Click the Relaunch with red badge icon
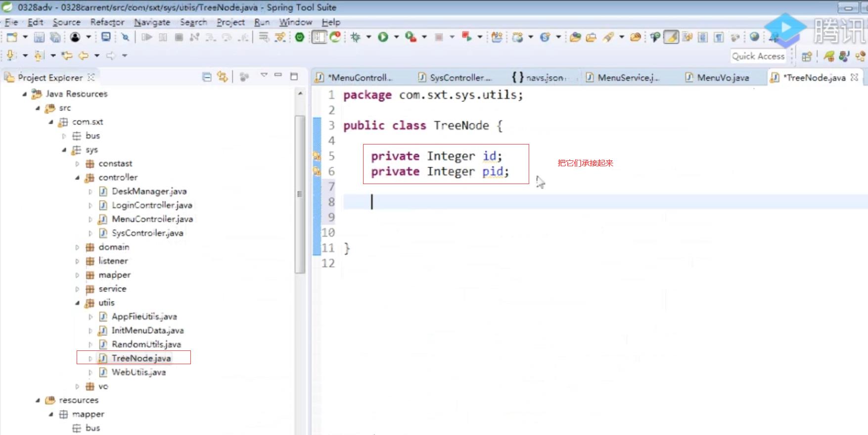 (x=336, y=37)
